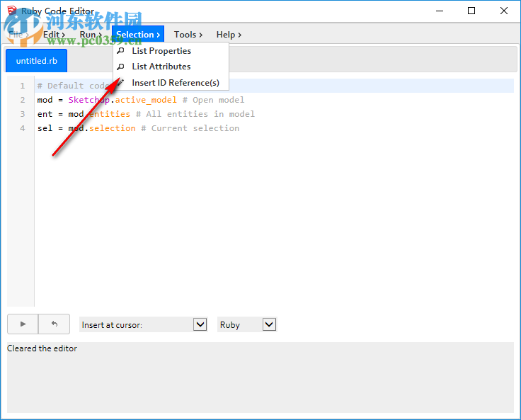Switch to untitled.rb tab

(x=37, y=60)
